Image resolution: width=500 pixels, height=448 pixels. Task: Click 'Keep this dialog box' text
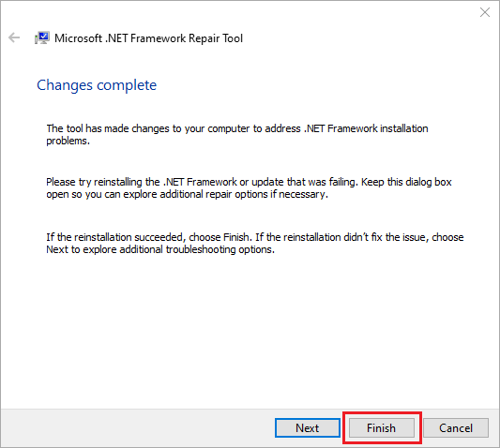[406, 182]
